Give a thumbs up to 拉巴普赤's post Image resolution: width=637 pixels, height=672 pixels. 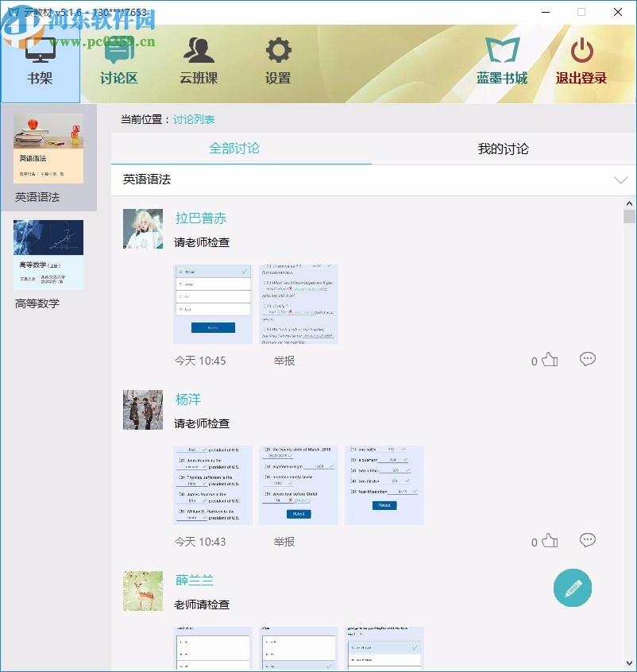[549, 359]
